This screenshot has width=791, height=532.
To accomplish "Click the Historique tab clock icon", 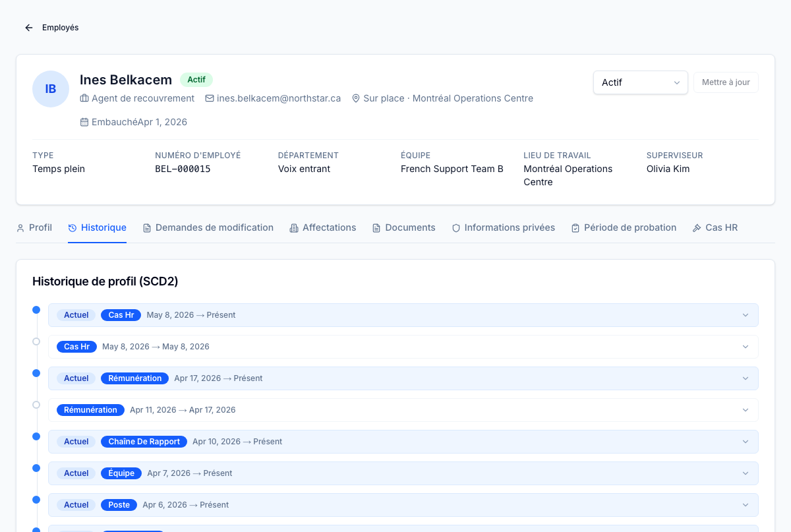I will pyautogui.click(x=73, y=227).
